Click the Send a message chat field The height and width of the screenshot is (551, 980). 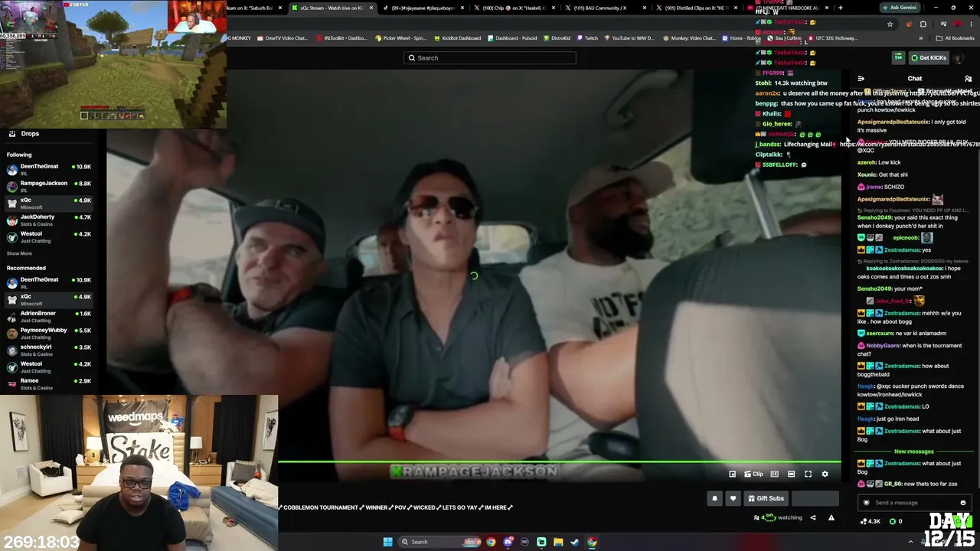pos(914,503)
